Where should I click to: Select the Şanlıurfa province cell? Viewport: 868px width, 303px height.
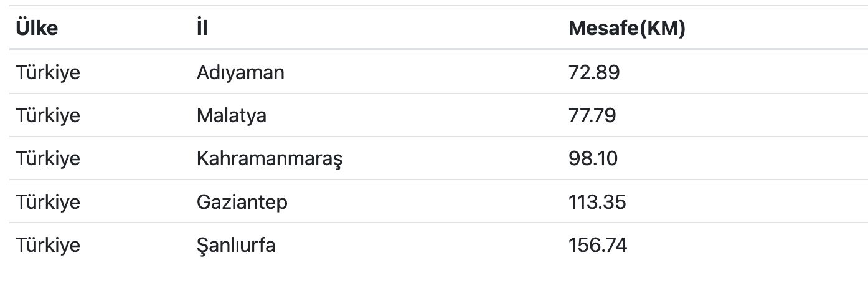point(236,245)
